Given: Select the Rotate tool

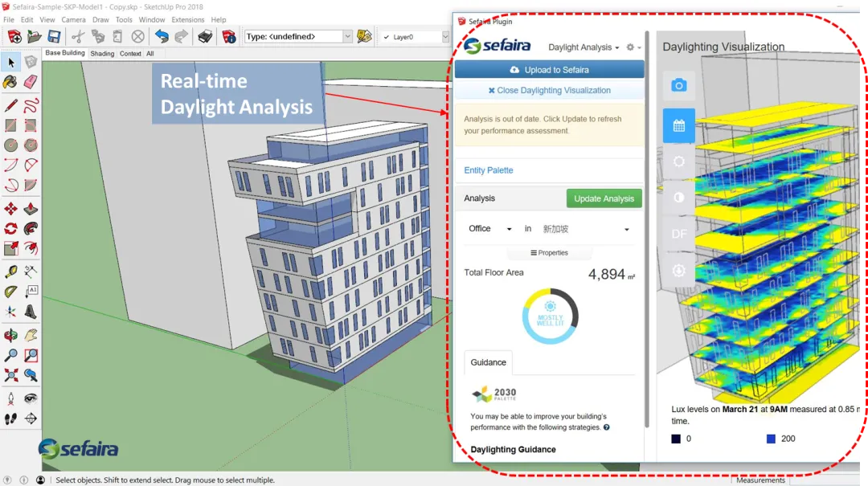Looking at the screenshot, I should (11, 228).
